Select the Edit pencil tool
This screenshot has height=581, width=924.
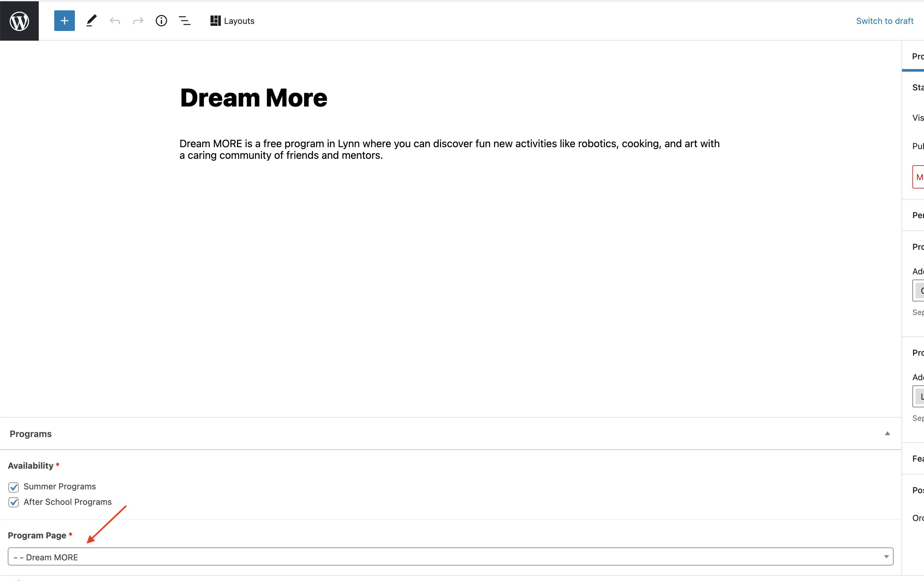[x=91, y=21]
